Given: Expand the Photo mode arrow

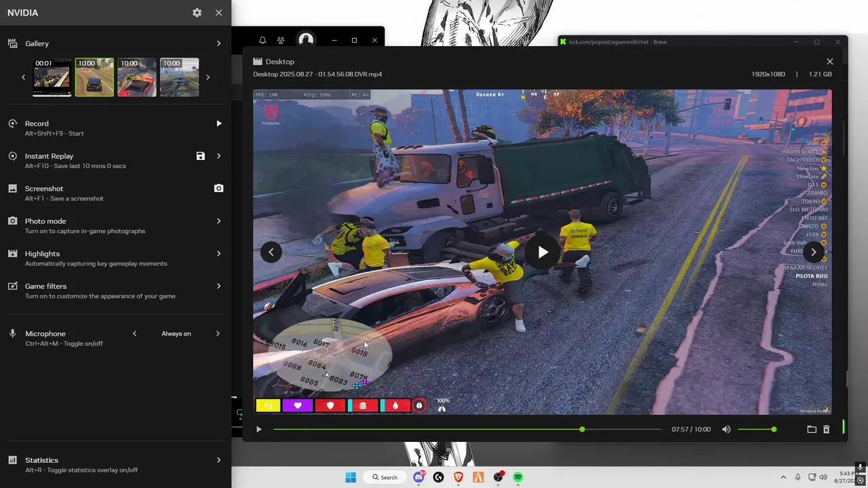Looking at the screenshot, I should click(218, 221).
